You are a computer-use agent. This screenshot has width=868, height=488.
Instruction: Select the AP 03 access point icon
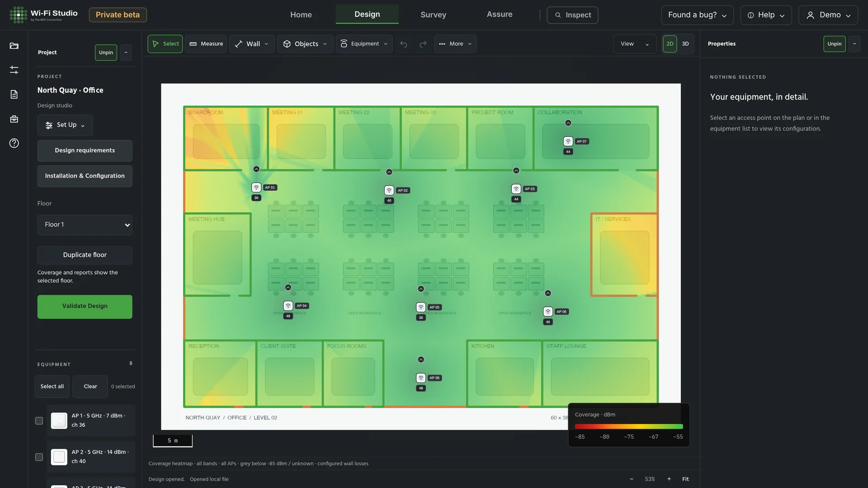(x=516, y=189)
